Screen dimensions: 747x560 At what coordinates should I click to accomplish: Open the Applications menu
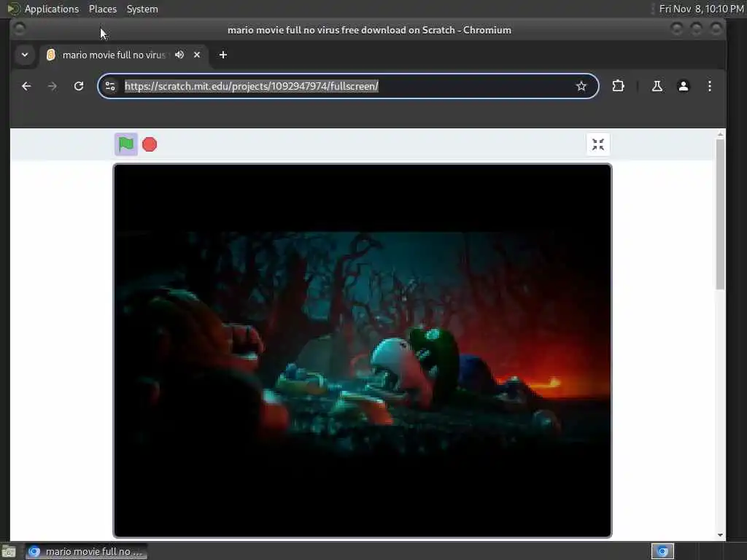coord(52,9)
